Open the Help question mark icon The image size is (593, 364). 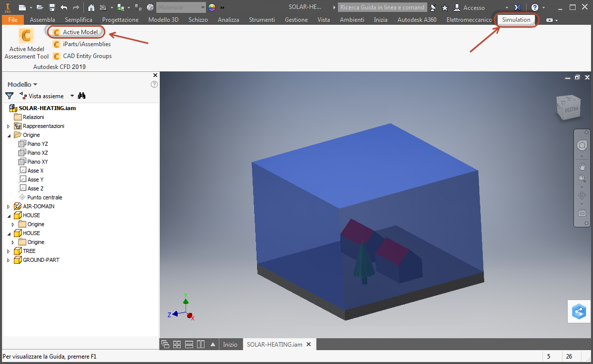click(535, 7)
